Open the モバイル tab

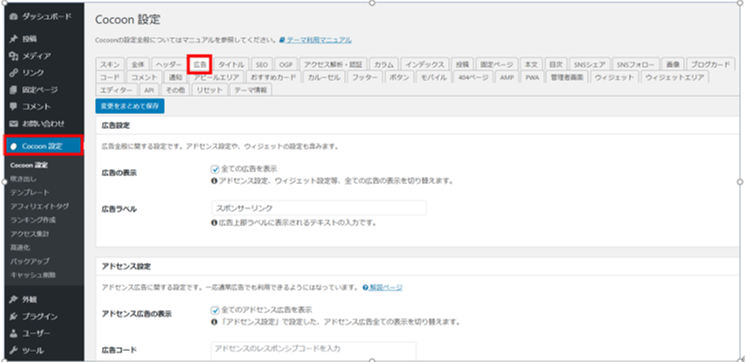[x=433, y=77]
